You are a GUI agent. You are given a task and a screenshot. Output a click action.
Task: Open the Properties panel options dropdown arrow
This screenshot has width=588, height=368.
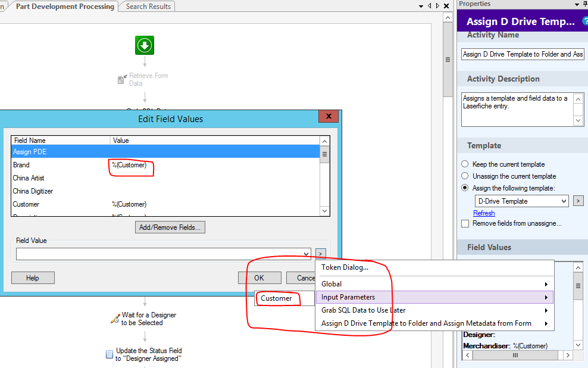[x=577, y=5]
